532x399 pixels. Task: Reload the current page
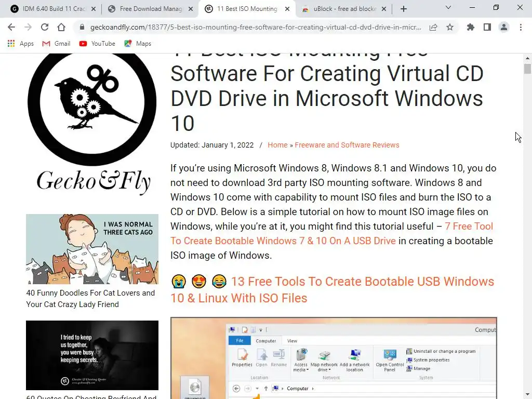tap(45, 27)
